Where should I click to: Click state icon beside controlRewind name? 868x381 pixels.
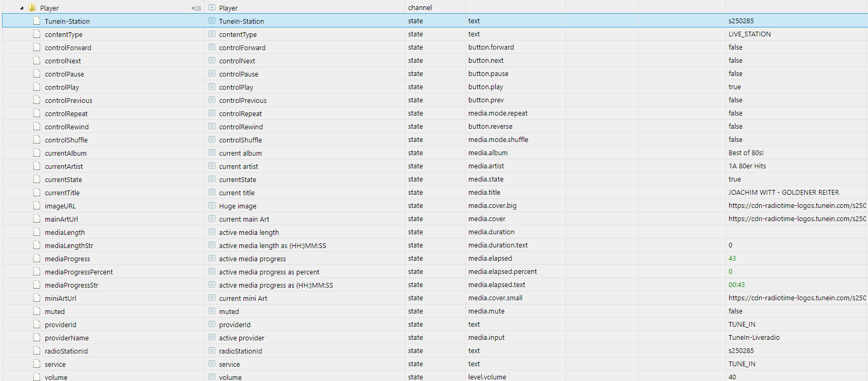click(212, 127)
